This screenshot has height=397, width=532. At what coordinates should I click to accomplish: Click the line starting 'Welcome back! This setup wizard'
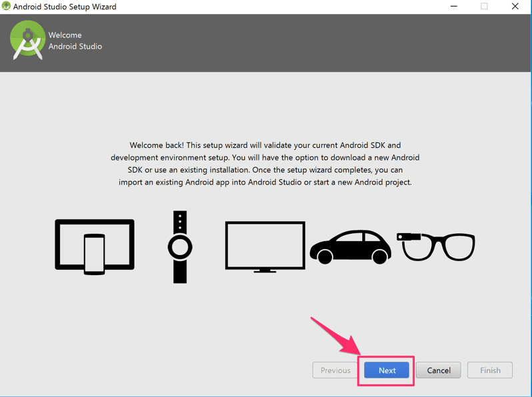(265, 145)
